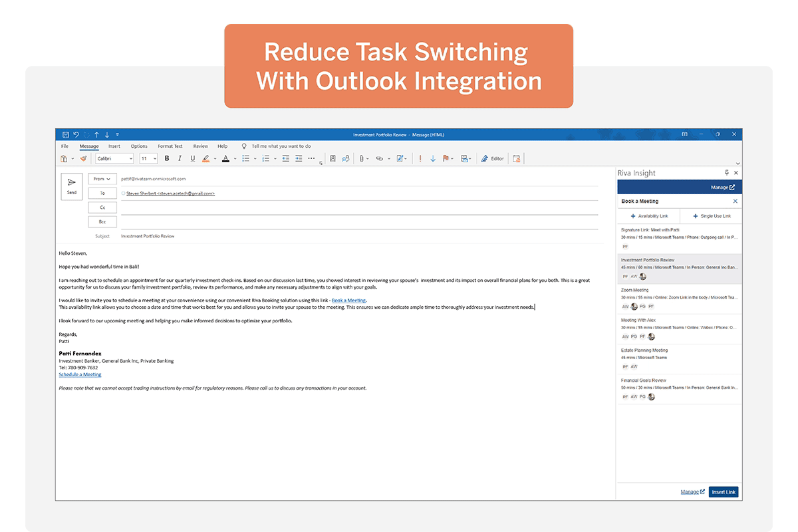
Task: Click Insert Link in Riva pane
Action: 724,492
